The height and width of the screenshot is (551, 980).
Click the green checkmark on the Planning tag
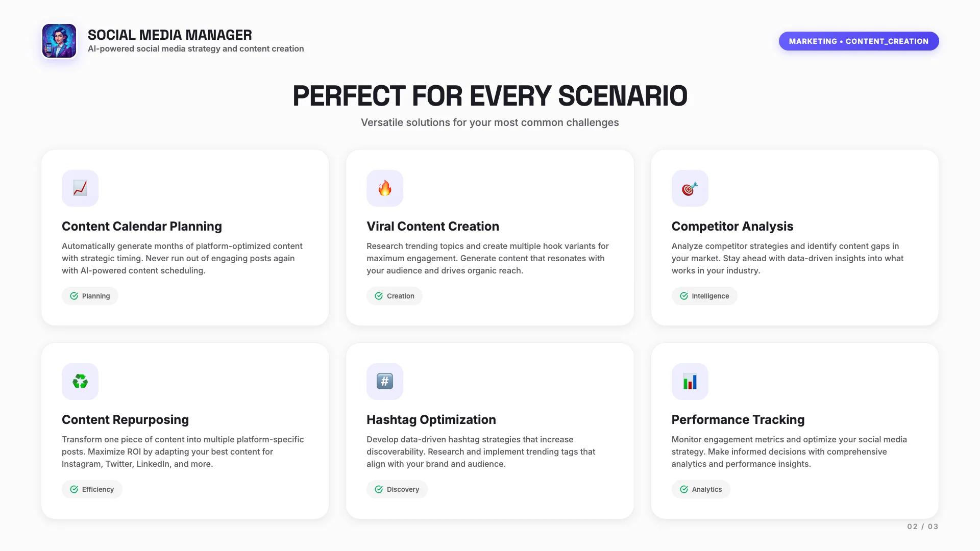click(x=74, y=296)
